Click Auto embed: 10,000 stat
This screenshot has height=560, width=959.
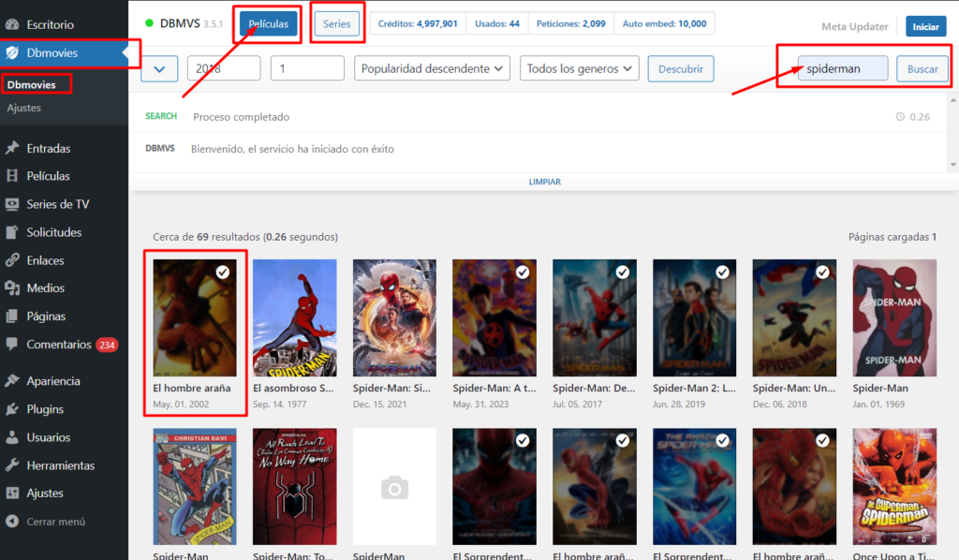[664, 23]
